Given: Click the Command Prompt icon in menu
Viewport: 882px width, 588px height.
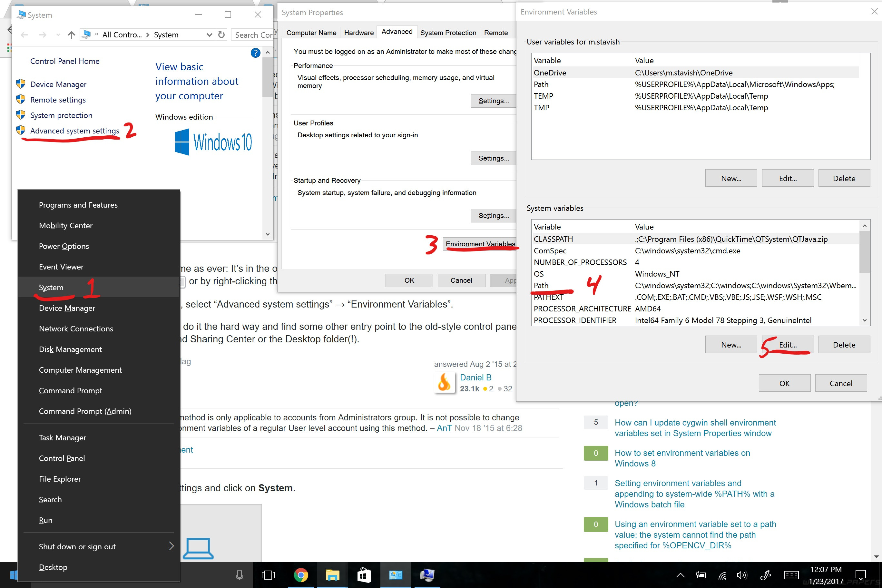Looking at the screenshot, I should (x=71, y=390).
